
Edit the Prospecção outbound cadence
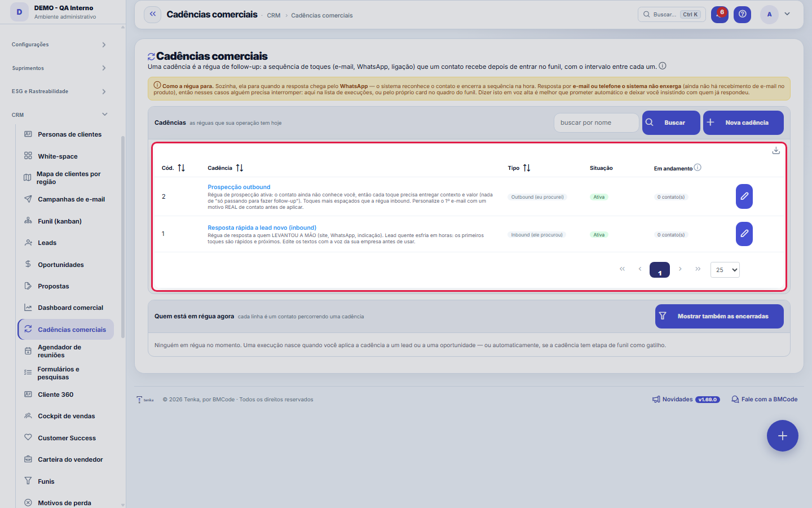pos(744,196)
